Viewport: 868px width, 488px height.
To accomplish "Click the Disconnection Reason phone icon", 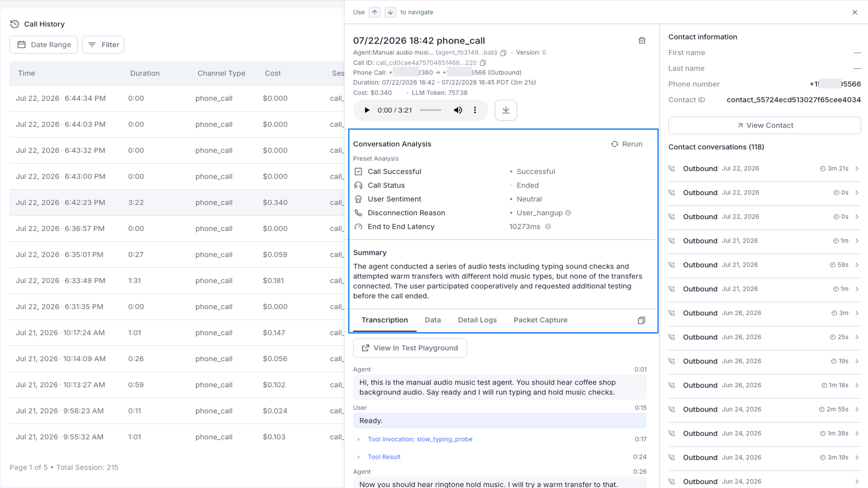I will [358, 213].
